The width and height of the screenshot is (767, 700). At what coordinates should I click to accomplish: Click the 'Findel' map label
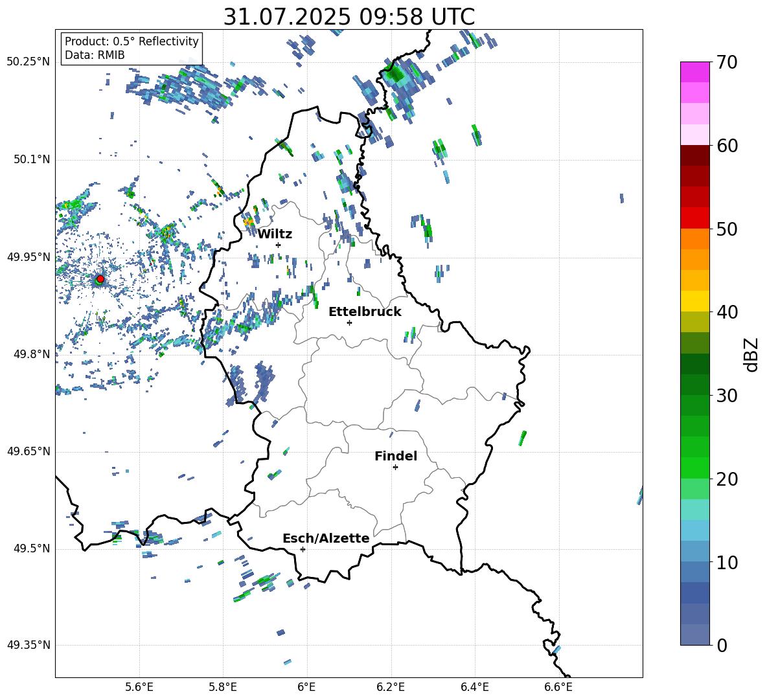[396, 456]
